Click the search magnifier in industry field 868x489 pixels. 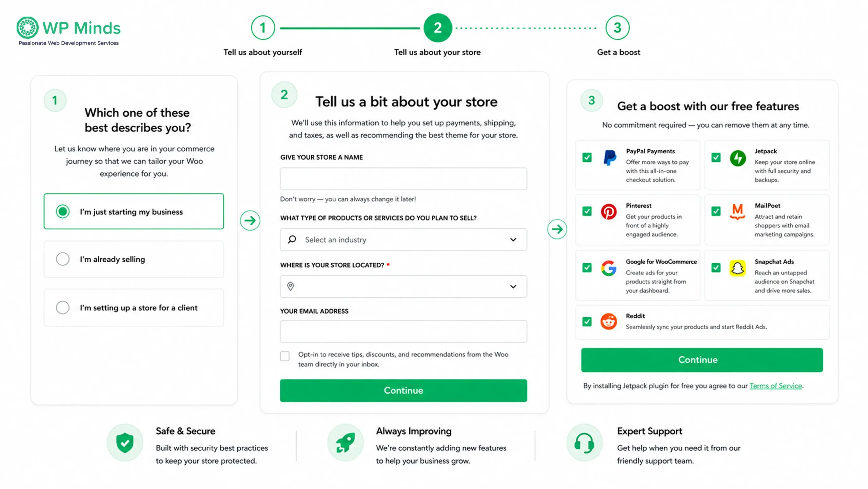coord(292,240)
